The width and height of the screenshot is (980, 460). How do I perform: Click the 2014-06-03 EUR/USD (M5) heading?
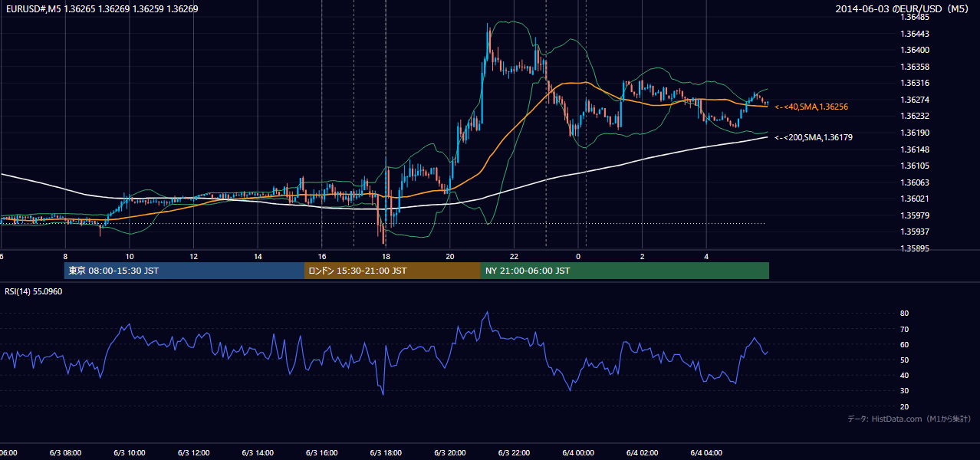(903, 9)
